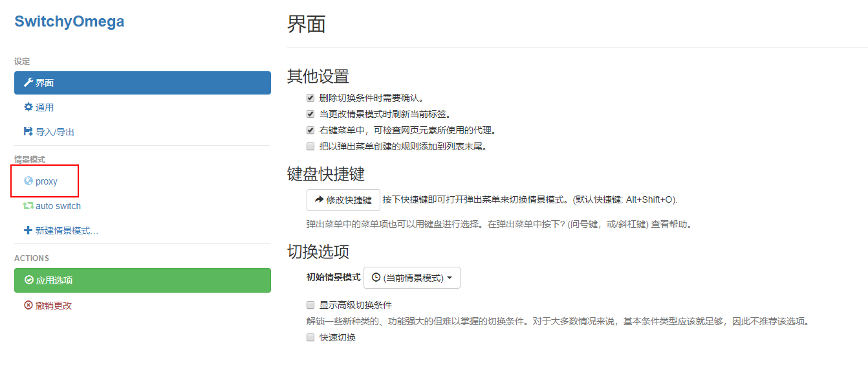Click the 键盘快捷键 section heading
Screen dimensions: 868x371
point(326,174)
